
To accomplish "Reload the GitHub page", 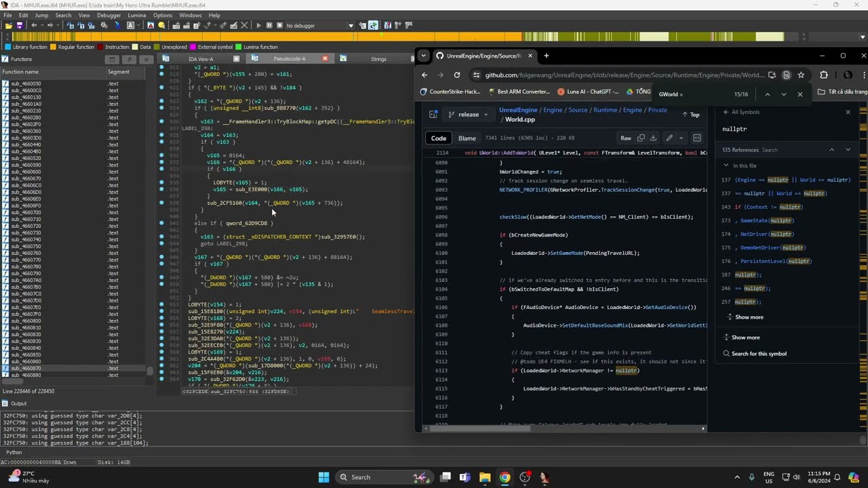I will [x=457, y=75].
